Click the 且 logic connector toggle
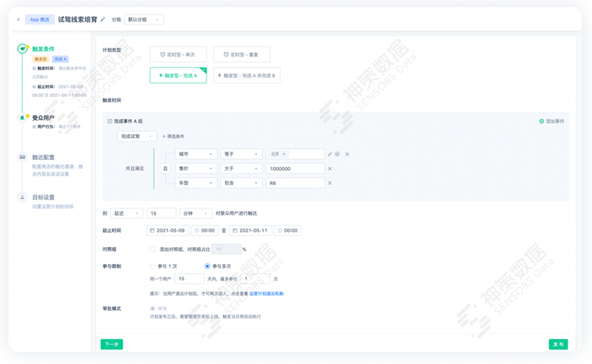 (165, 169)
